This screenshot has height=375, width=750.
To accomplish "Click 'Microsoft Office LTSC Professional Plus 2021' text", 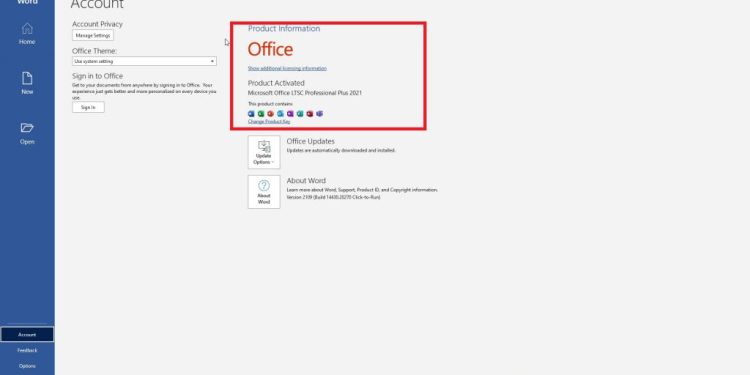I will (305, 93).
